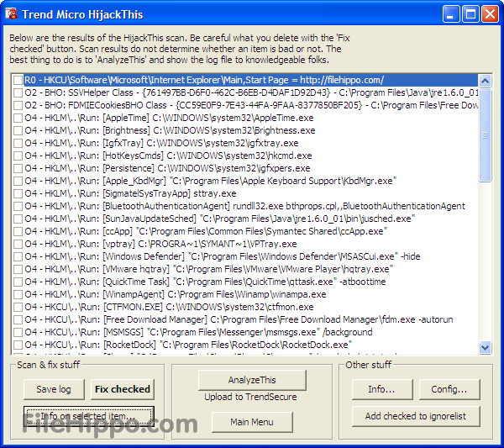This screenshot has width=504, height=448.
Task: Tick the RocketDock entry checkbox
Action: coord(18,345)
